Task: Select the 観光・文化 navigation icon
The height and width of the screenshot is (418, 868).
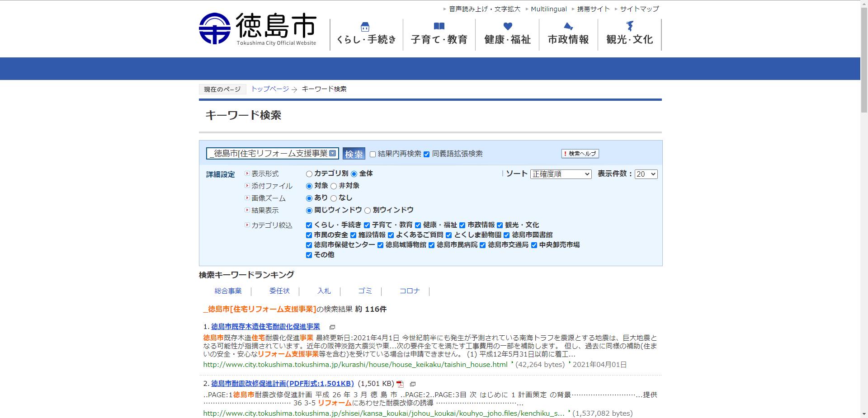Action: pos(630,26)
